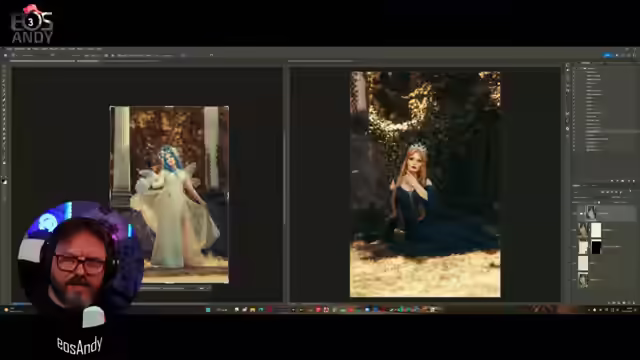Toggle visibility of the plain white layer

(x=573, y=263)
